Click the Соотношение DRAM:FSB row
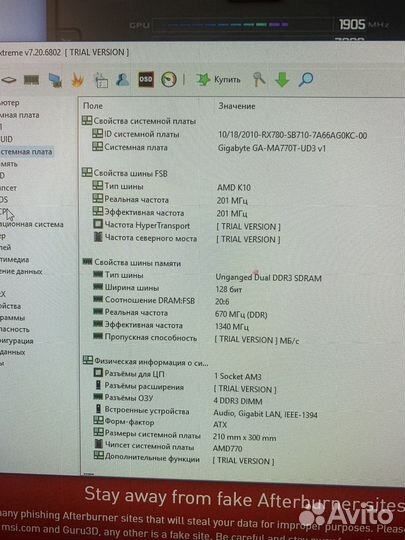405x540 pixels. [161, 301]
